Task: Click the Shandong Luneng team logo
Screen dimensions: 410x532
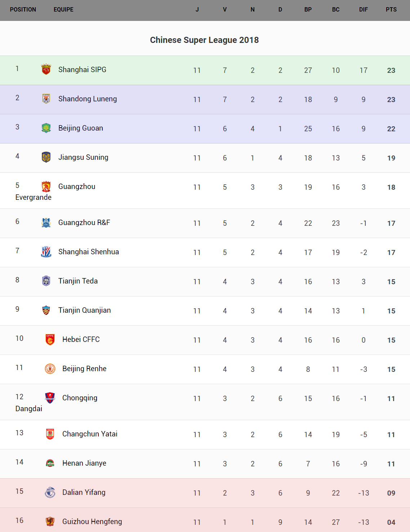Action: click(46, 98)
